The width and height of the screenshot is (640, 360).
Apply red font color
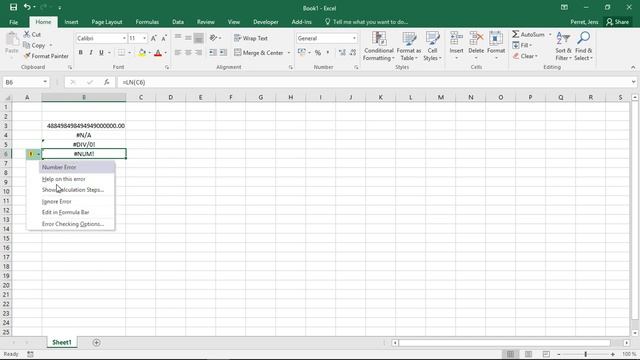click(x=158, y=53)
